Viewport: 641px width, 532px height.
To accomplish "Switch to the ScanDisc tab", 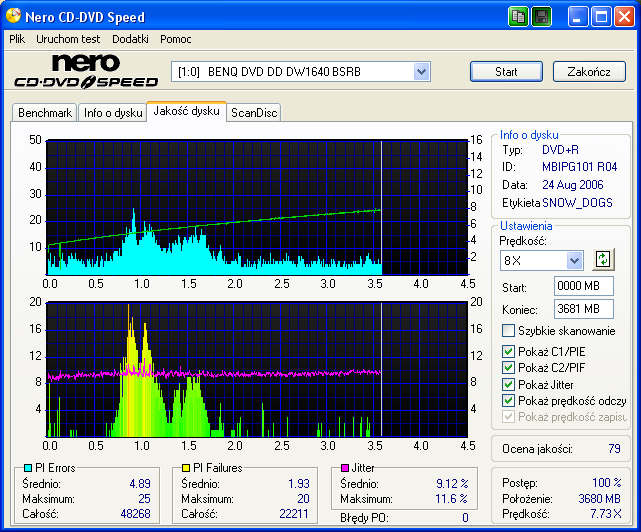I will 254,112.
